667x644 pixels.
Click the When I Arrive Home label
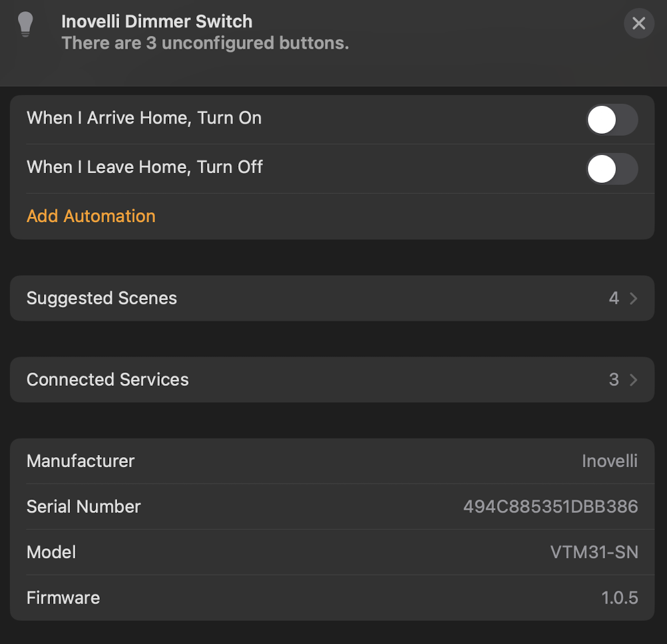[144, 118]
